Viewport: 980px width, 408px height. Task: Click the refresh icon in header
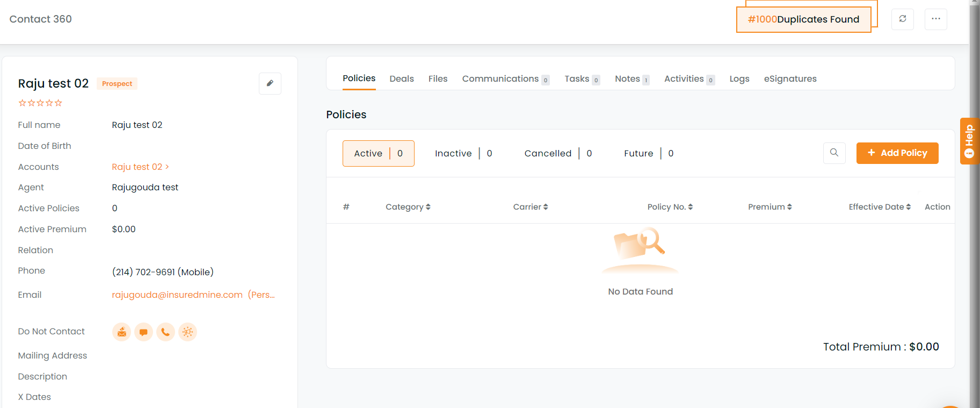(903, 19)
